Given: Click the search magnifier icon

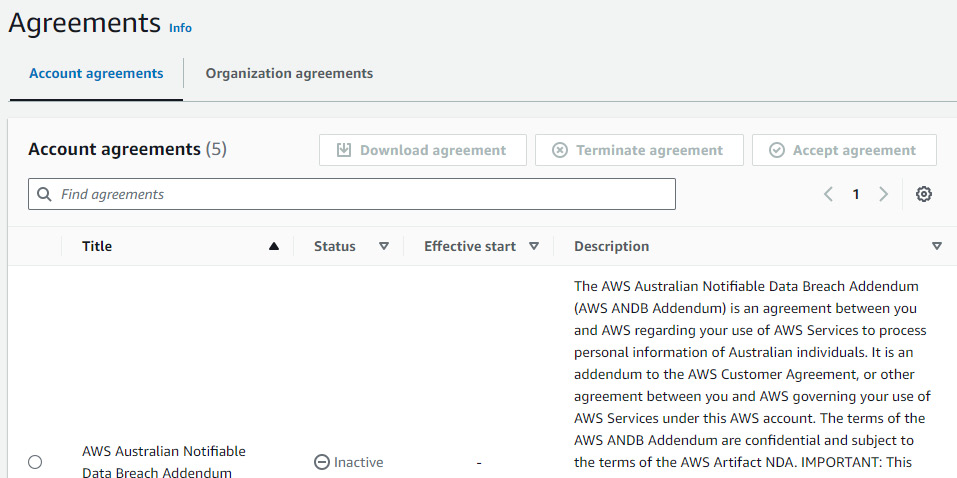Looking at the screenshot, I should (x=44, y=194).
